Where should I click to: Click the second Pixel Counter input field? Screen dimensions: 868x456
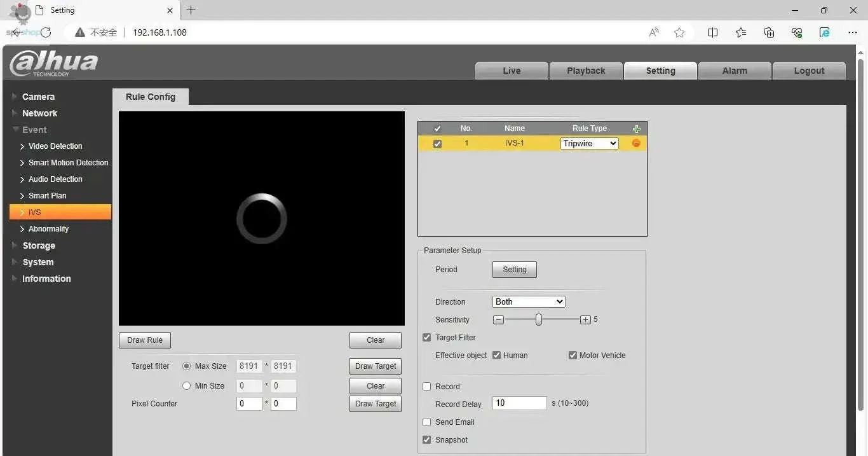coord(283,404)
